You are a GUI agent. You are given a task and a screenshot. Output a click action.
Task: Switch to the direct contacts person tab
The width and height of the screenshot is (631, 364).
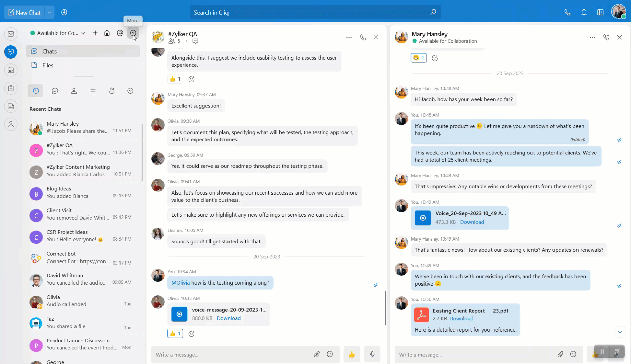click(x=74, y=91)
